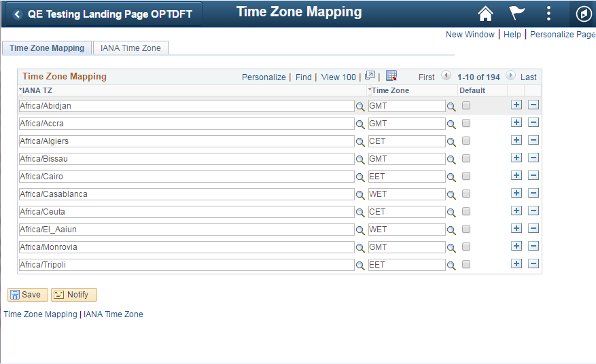Screen dimensions: 596x364
Task: Click the WET field for Africa/El_Aaiun
Action: pyautogui.click(x=406, y=230)
